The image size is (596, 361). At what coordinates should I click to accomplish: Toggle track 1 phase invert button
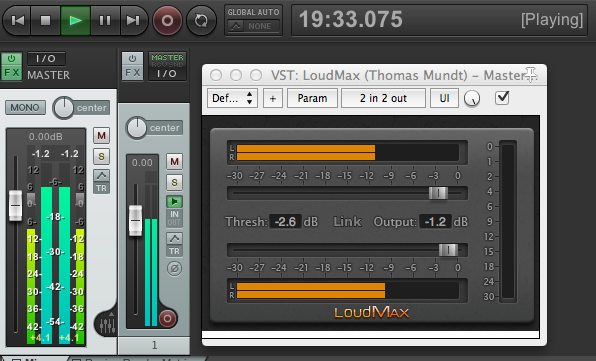pos(174,269)
